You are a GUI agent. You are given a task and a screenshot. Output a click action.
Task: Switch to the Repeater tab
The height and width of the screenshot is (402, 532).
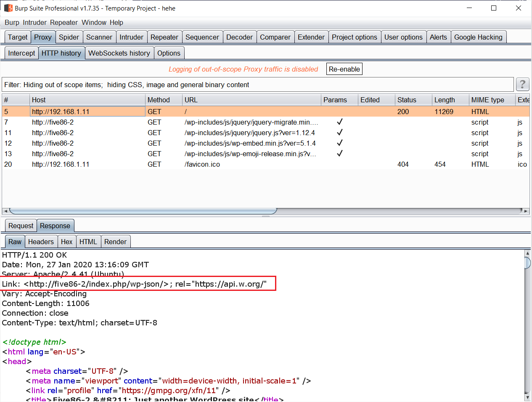(x=164, y=37)
